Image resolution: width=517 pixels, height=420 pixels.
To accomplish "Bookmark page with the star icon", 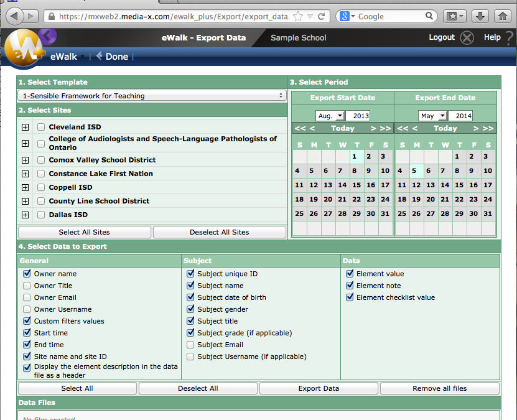I will coord(298,16).
